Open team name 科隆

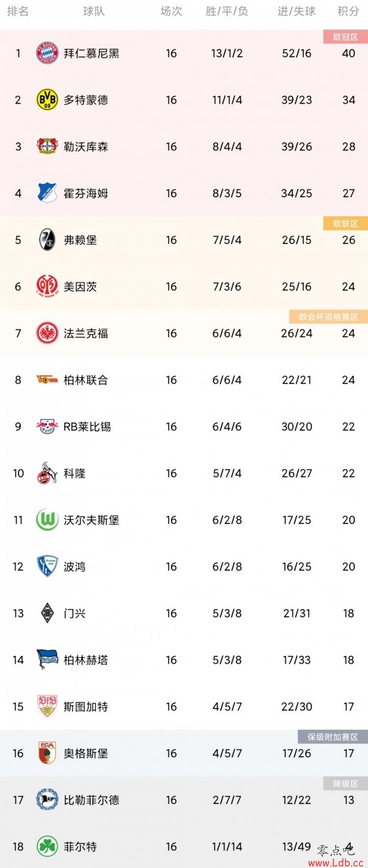(x=75, y=473)
